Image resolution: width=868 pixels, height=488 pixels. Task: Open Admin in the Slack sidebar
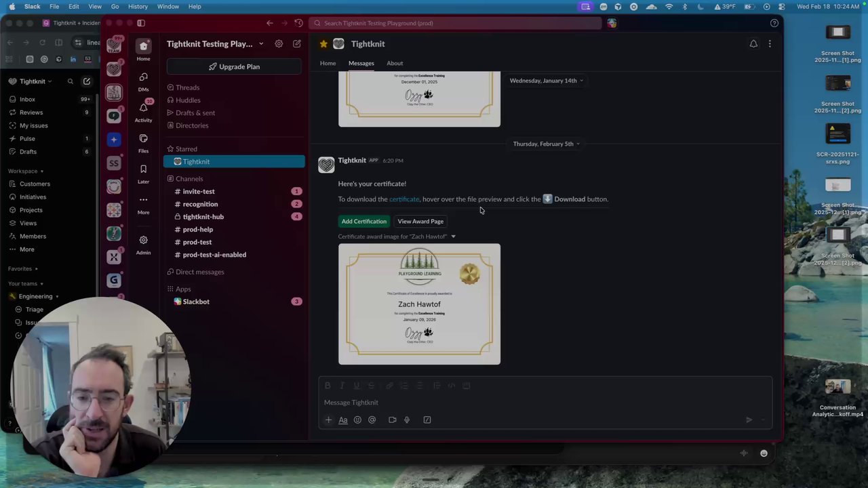[x=143, y=245]
